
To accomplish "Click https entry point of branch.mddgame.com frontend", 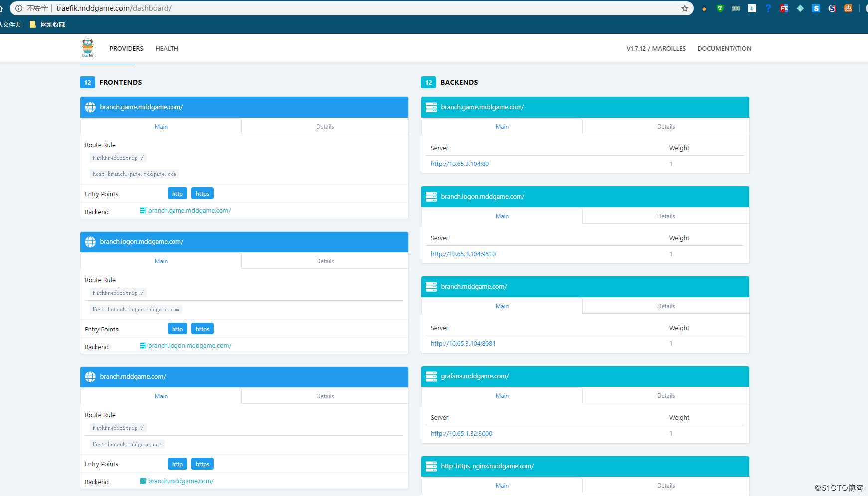I will click(x=202, y=464).
